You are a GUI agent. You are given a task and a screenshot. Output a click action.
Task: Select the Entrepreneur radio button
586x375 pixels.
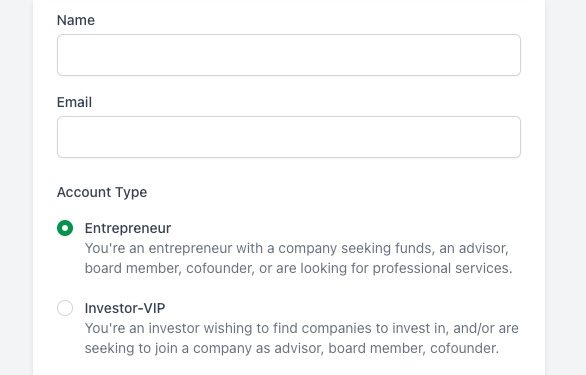click(x=65, y=228)
